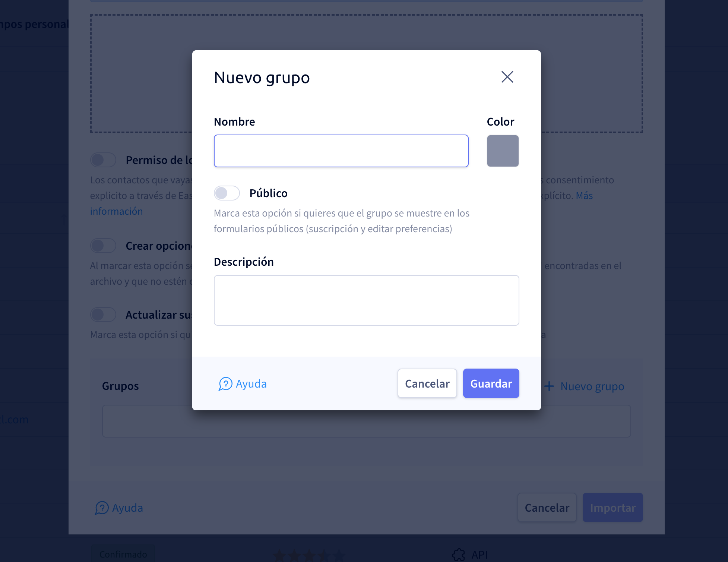The height and width of the screenshot is (562, 728).
Task: Click the Importar button
Action: [613, 508]
